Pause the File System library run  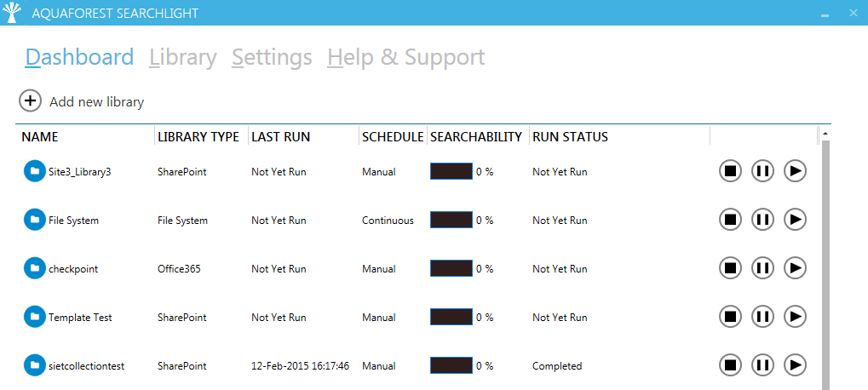click(762, 220)
